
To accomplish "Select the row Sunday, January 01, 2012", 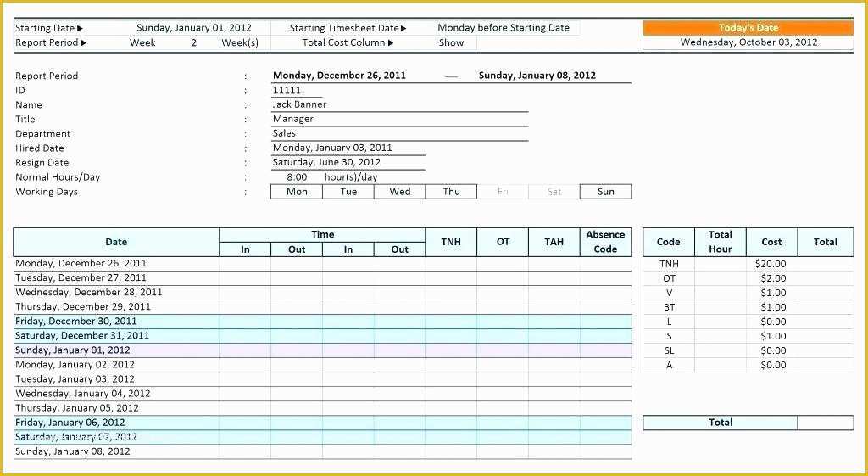I will tap(323, 350).
